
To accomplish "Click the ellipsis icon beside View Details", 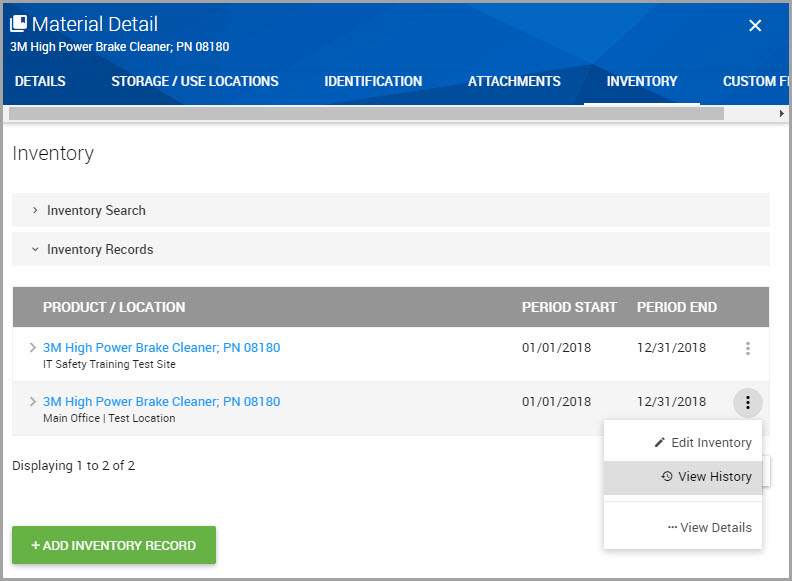I will point(672,527).
